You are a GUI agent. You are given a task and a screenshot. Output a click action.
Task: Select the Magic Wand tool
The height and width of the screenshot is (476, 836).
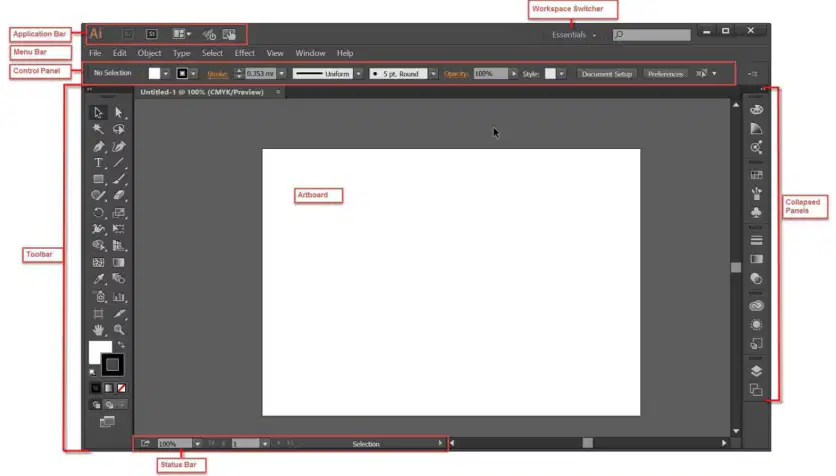click(x=98, y=129)
